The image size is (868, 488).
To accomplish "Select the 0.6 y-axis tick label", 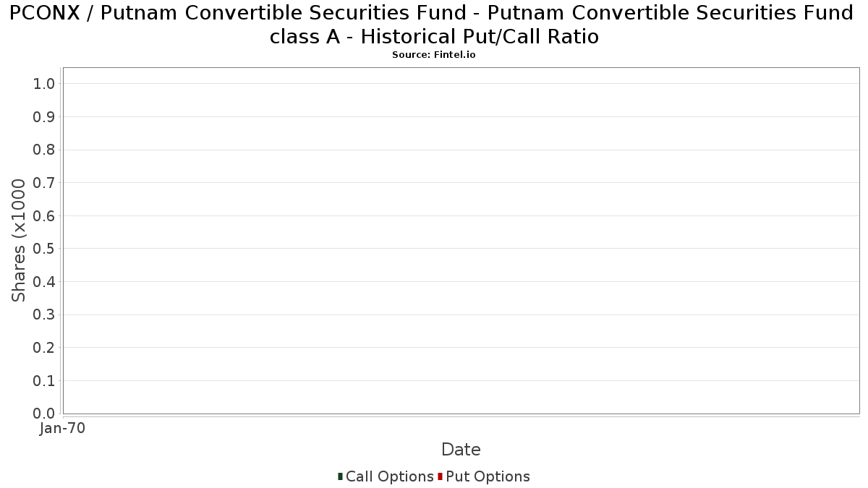I will [44, 216].
